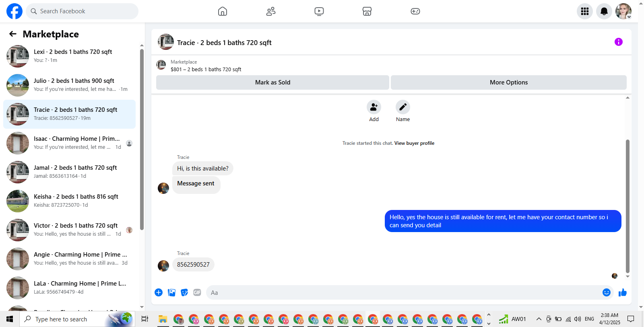Open Isaac's Charming Home conversation
Viewport: 644px width, 327px height.
tap(70, 143)
